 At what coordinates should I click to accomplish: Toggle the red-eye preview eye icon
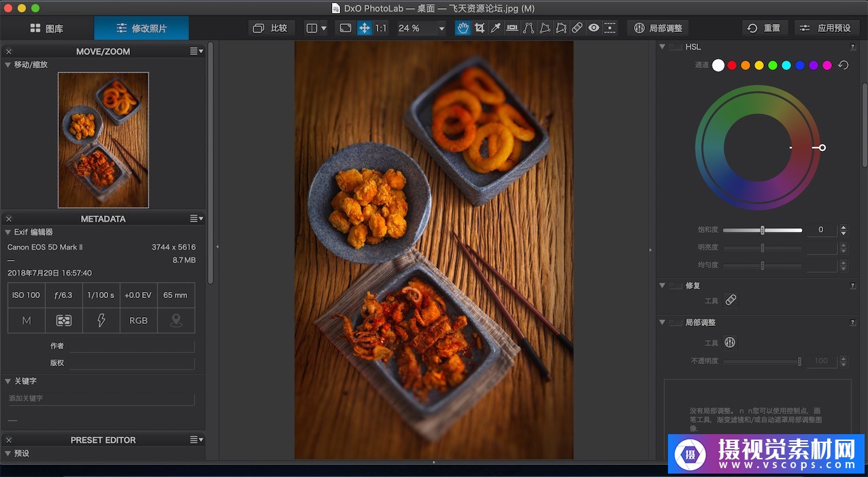pyautogui.click(x=594, y=28)
